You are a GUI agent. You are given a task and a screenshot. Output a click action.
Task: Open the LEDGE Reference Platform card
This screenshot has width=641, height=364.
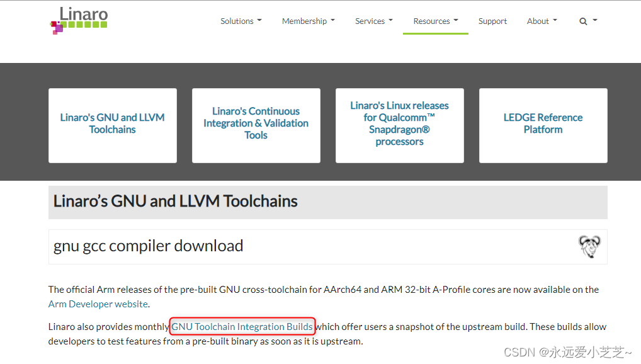pyautogui.click(x=543, y=125)
